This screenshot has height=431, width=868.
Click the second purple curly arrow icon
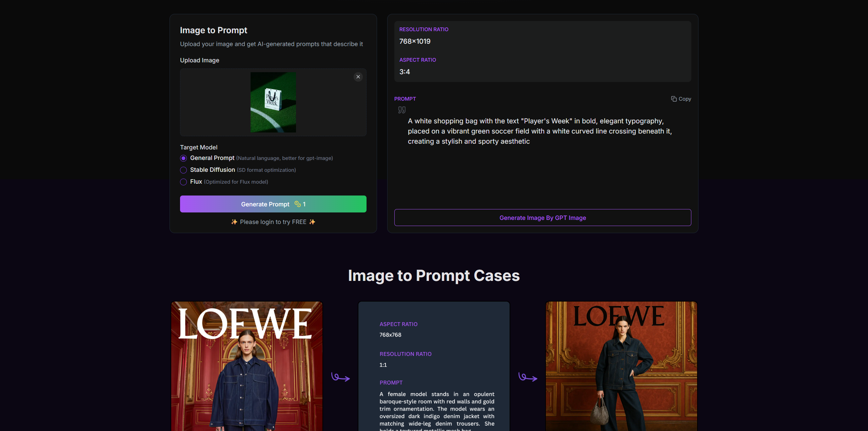click(528, 377)
